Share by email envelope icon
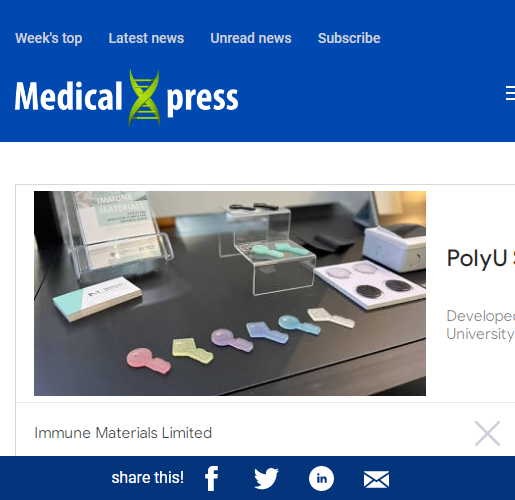The height and width of the screenshot is (500, 515). [376, 480]
